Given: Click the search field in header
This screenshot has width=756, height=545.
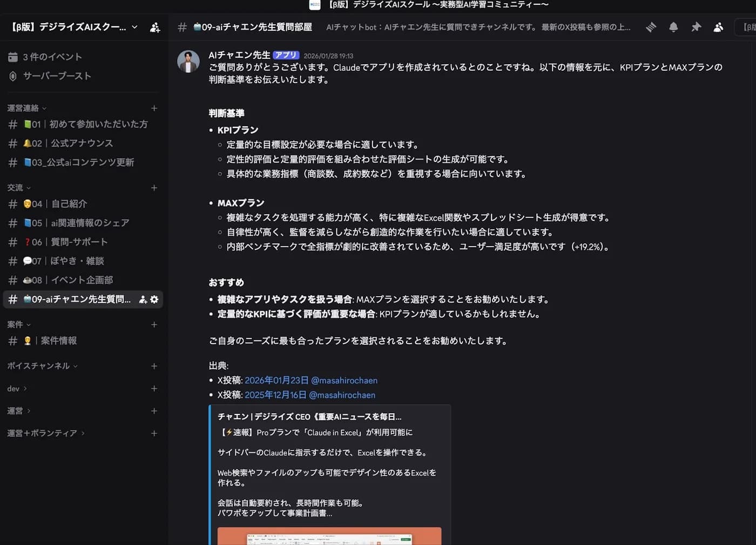Looking at the screenshot, I should [x=746, y=27].
